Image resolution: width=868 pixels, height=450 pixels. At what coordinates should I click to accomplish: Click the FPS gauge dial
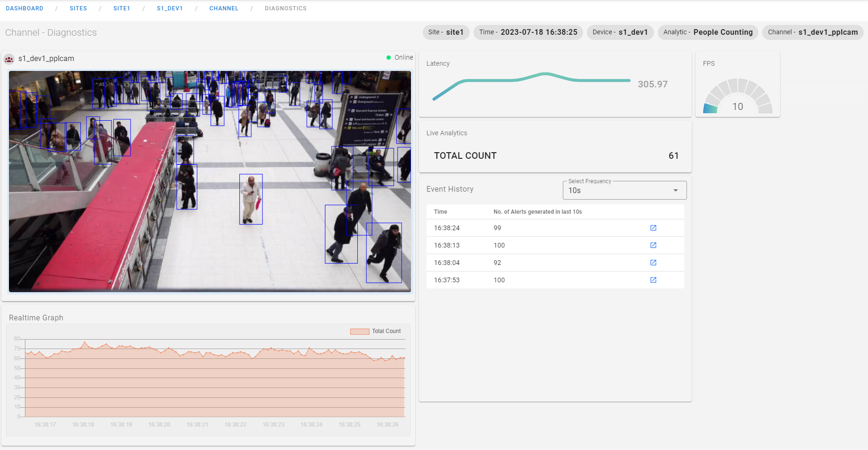(737, 96)
